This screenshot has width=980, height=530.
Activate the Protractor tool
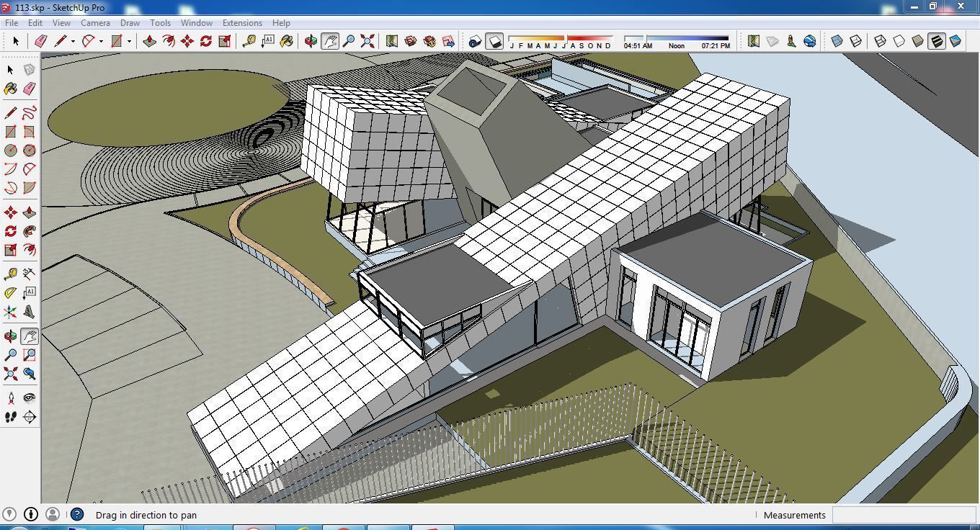coord(11,293)
